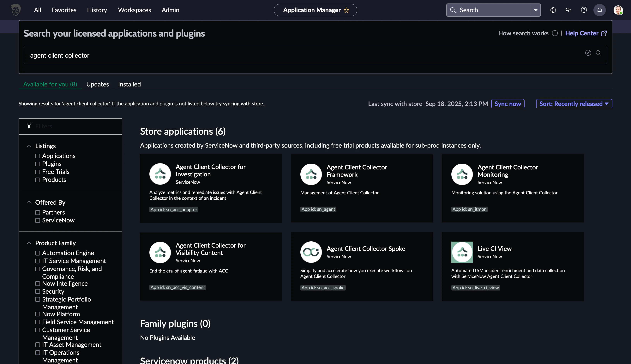Open the Help Center link
Image resolution: width=631 pixels, height=364 pixels.
click(582, 33)
